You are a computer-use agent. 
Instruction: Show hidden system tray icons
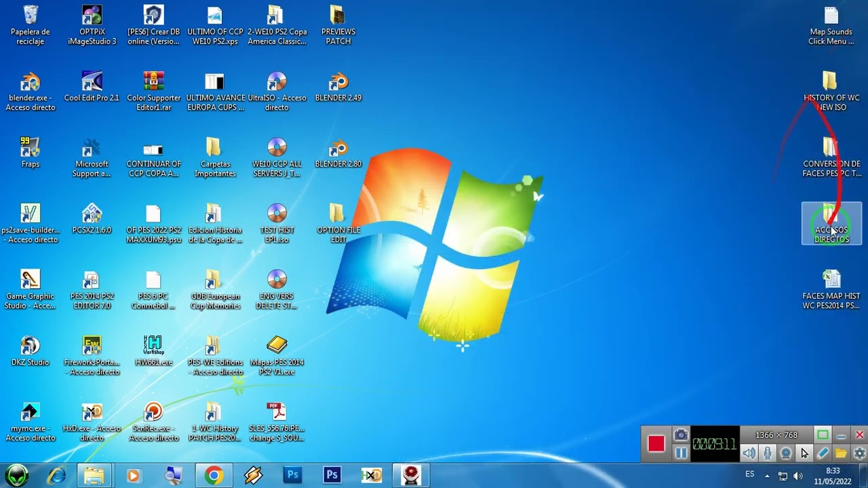pos(767,476)
